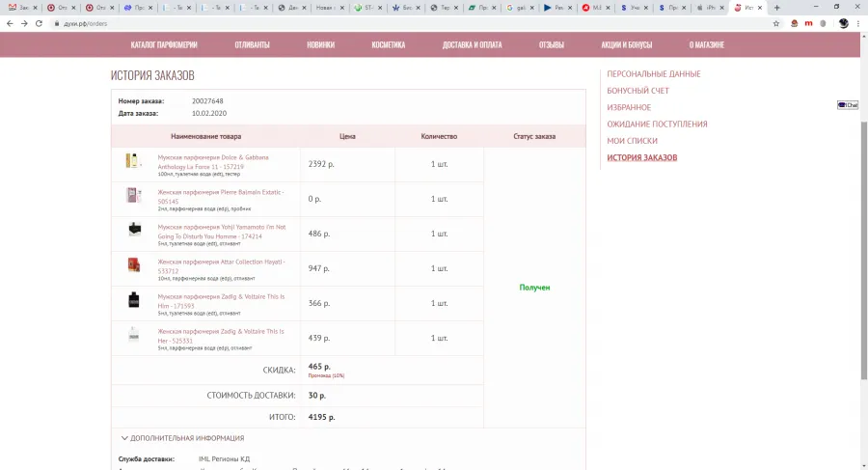Open the Attar Collection Hayati product thumbnail
Screen dimensions: 868x470
coord(134,264)
